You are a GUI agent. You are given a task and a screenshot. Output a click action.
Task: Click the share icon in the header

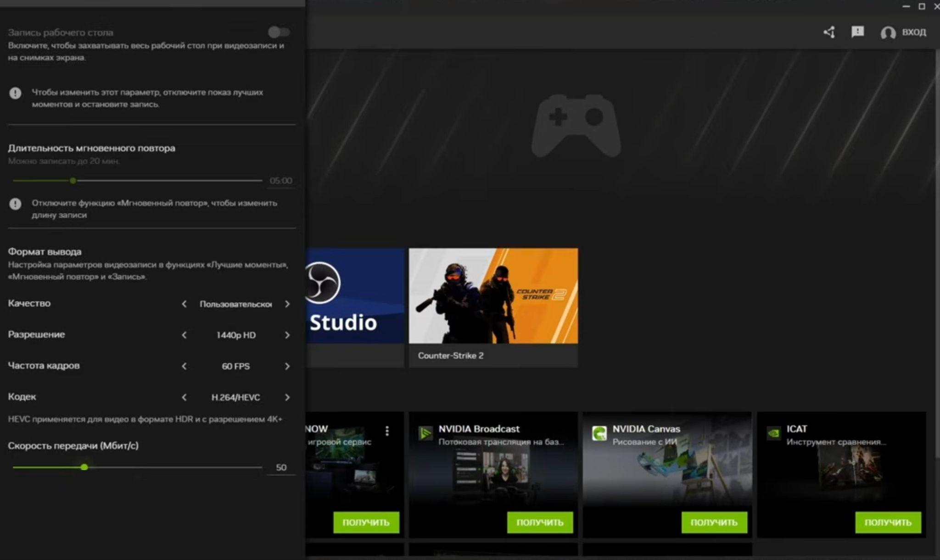pos(829,32)
